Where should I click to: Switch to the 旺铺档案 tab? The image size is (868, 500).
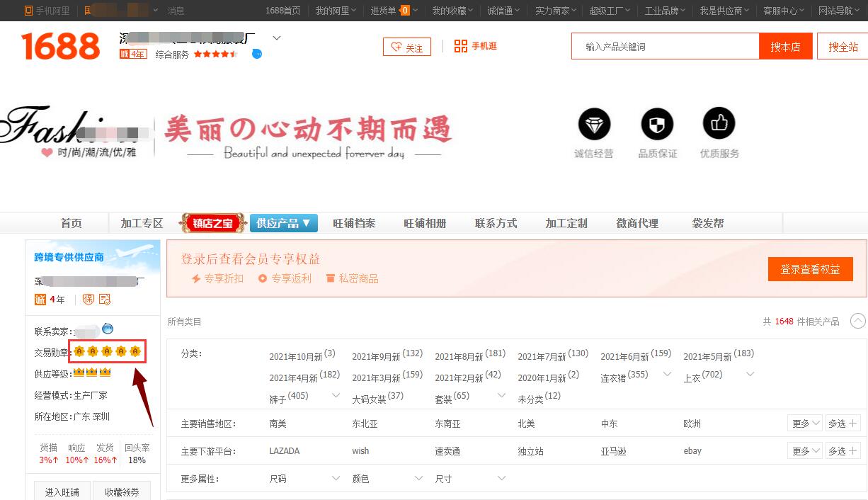point(354,223)
